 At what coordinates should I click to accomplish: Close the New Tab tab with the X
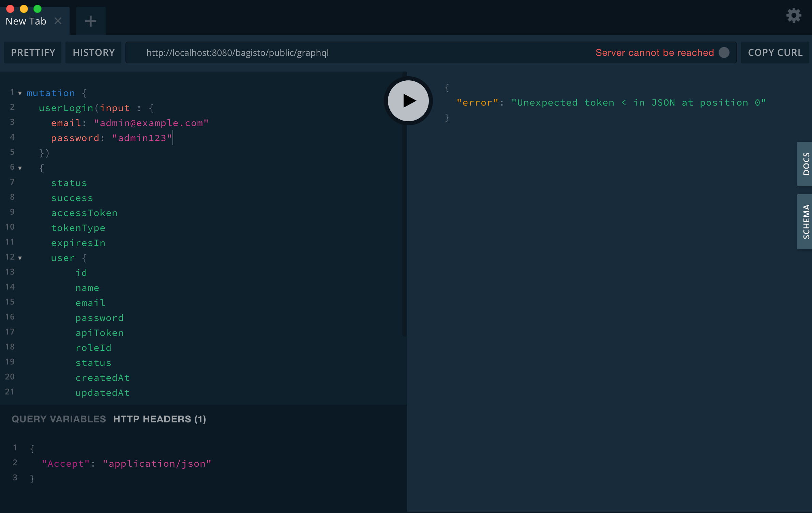58,21
